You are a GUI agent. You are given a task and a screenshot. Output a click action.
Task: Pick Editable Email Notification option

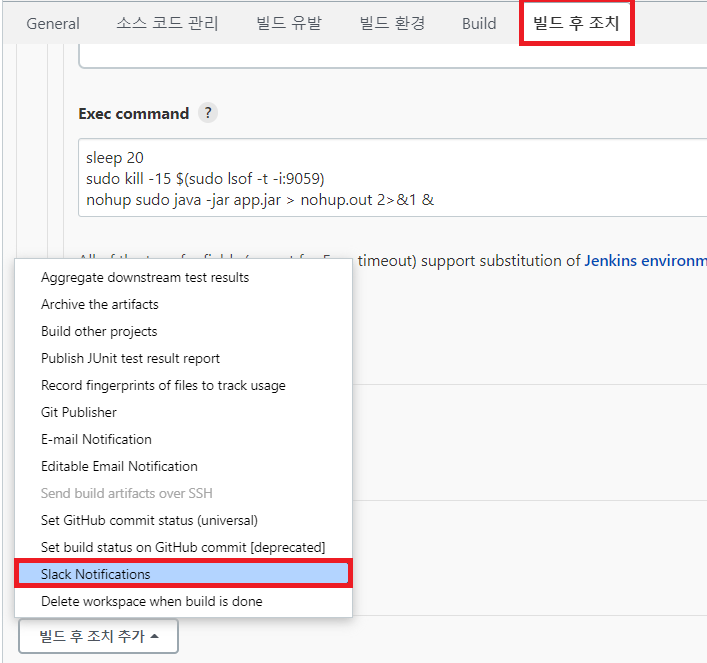(184, 466)
